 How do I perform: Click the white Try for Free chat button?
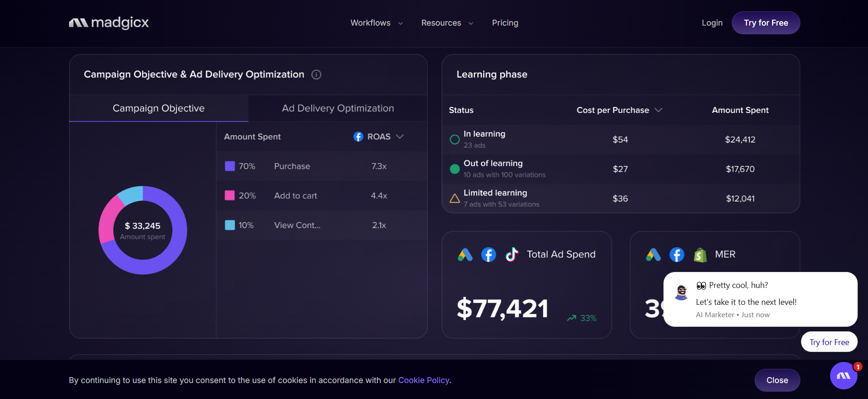829,342
